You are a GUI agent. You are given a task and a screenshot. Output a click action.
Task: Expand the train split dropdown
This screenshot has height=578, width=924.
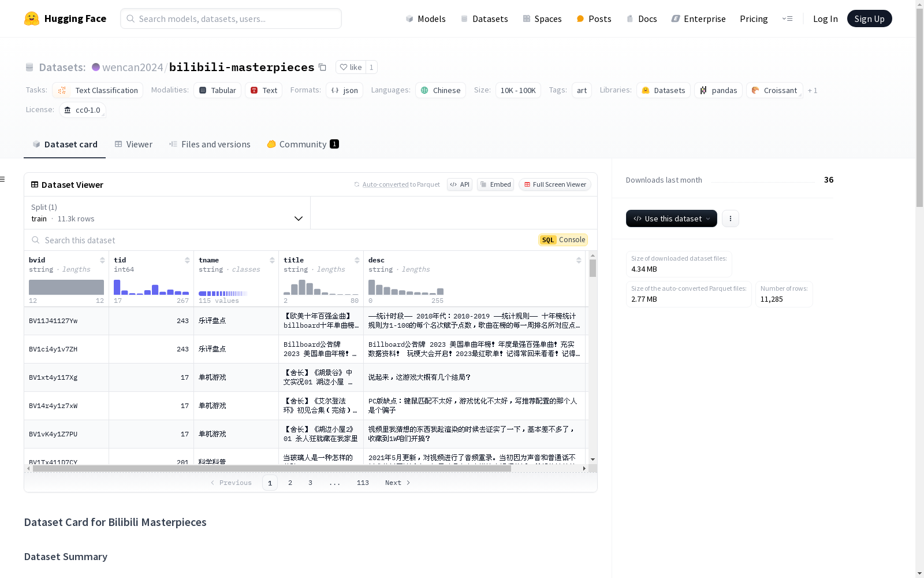click(167, 213)
